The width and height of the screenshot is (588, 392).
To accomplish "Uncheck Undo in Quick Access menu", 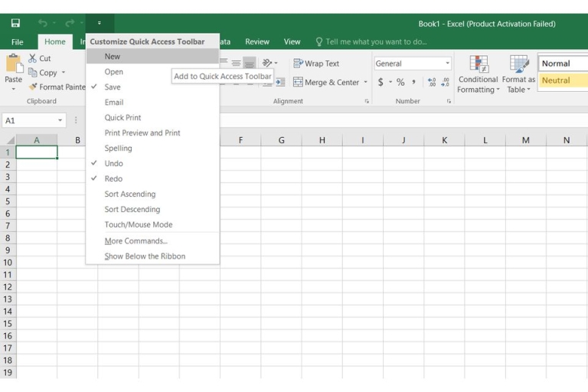I will 152,164.
